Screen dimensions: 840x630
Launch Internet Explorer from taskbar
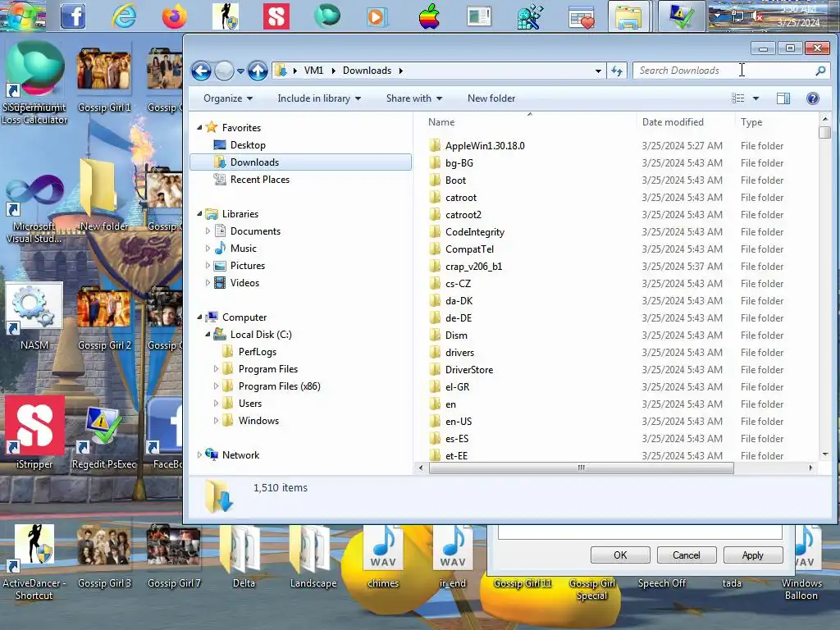click(x=124, y=16)
